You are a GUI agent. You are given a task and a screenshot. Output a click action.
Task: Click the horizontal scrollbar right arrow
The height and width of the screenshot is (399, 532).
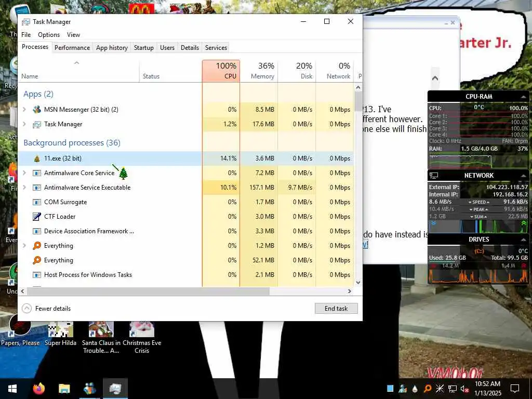tap(350, 291)
